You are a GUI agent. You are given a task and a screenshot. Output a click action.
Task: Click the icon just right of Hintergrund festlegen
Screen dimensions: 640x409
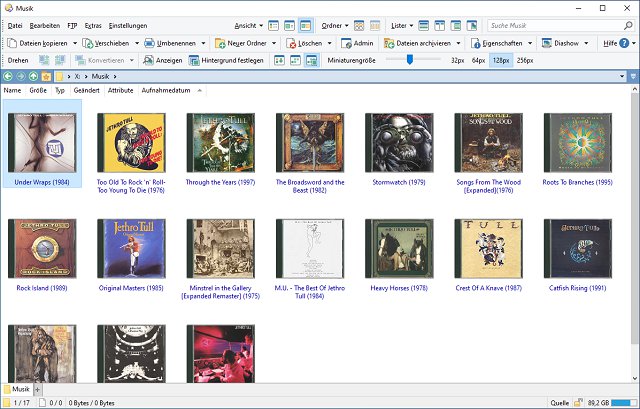[279, 60]
